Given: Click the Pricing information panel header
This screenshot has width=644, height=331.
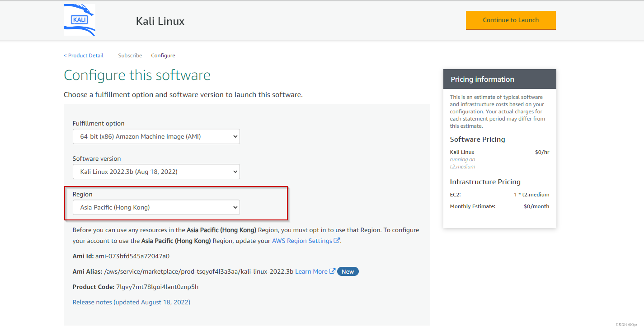Looking at the screenshot, I should [500, 79].
